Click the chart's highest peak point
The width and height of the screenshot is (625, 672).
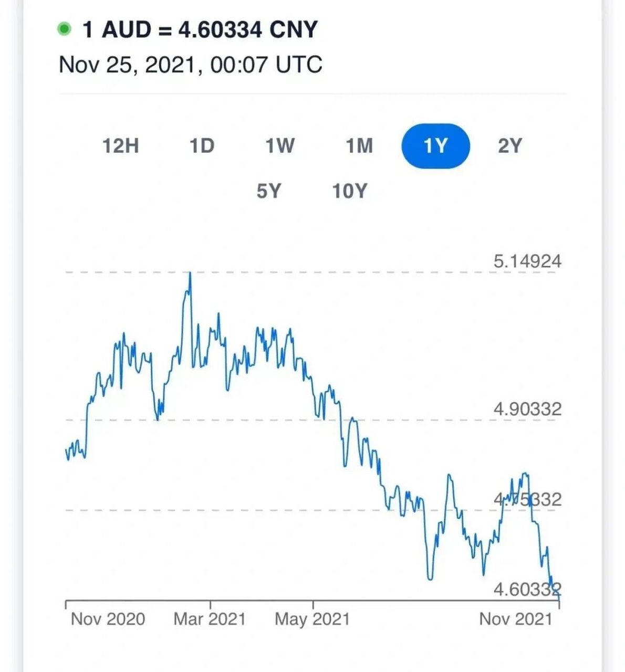190,273
